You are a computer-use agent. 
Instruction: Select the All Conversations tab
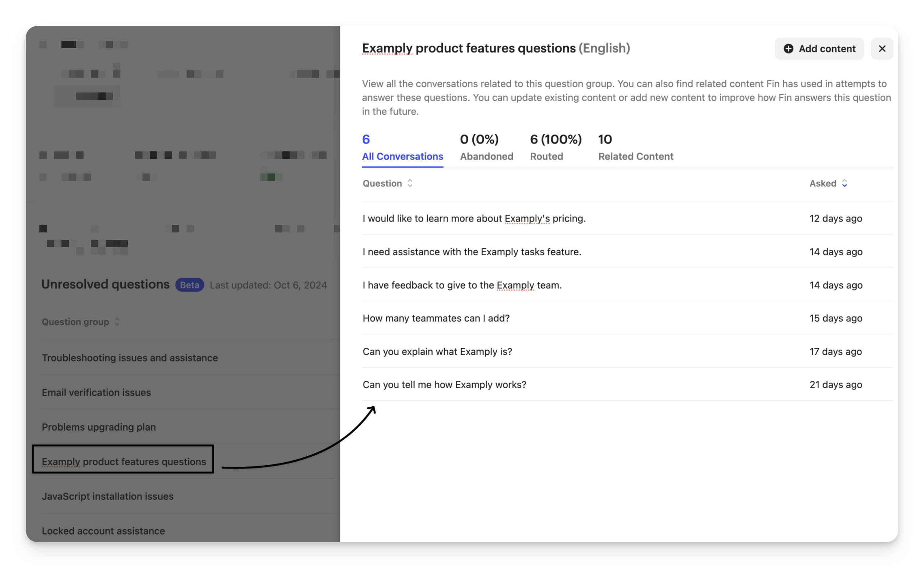click(x=402, y=148)
